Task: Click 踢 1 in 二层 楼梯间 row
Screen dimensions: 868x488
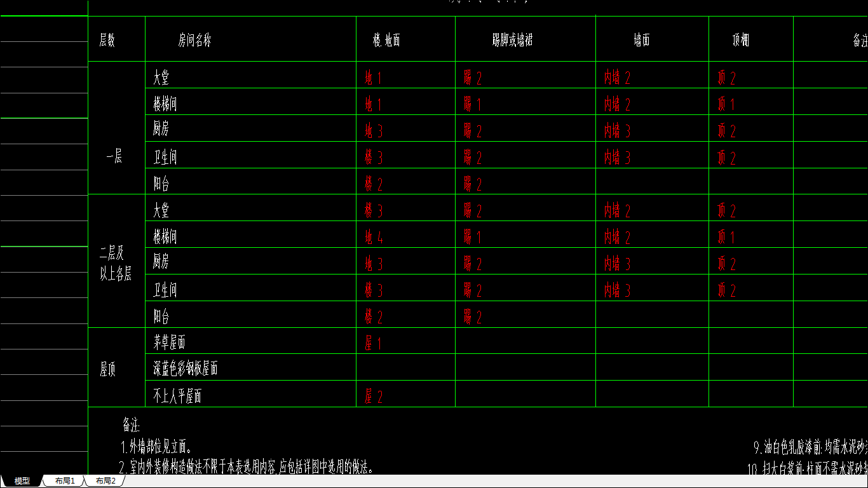Action: pos(472,238)
